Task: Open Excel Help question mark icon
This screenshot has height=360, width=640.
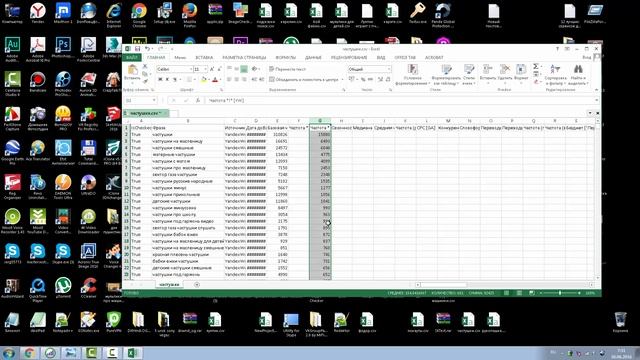Action: point(557,49)
